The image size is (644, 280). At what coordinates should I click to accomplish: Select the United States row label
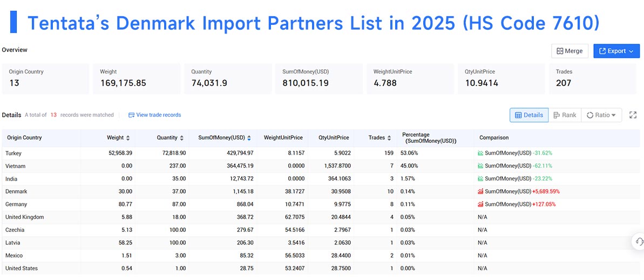(22, 268)
